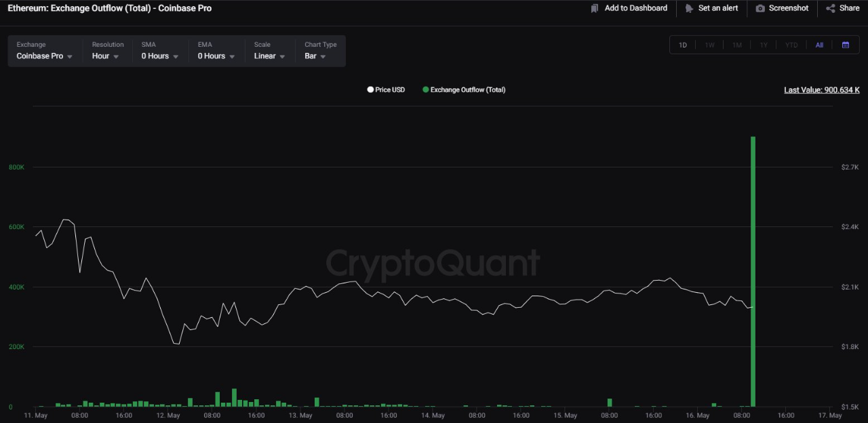Click the 17. May x-axis label
Viewport: 868px width, 423px height.
click(830, 415)
